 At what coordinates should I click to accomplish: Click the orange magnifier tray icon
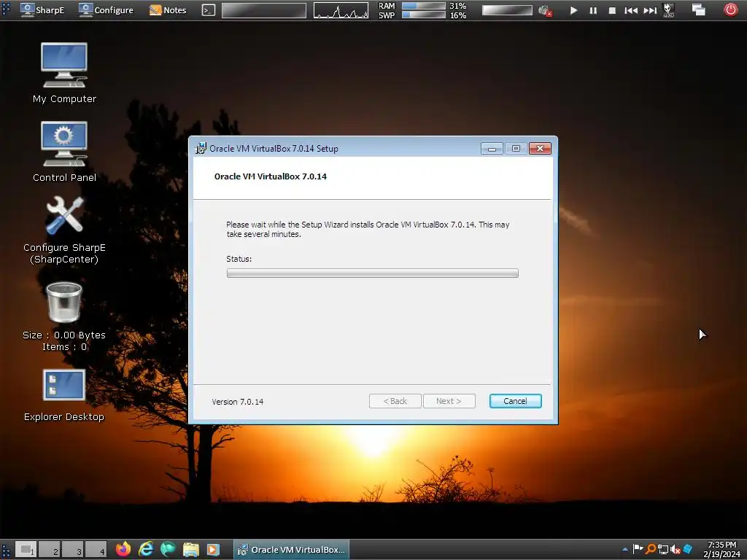coord(650,549)
